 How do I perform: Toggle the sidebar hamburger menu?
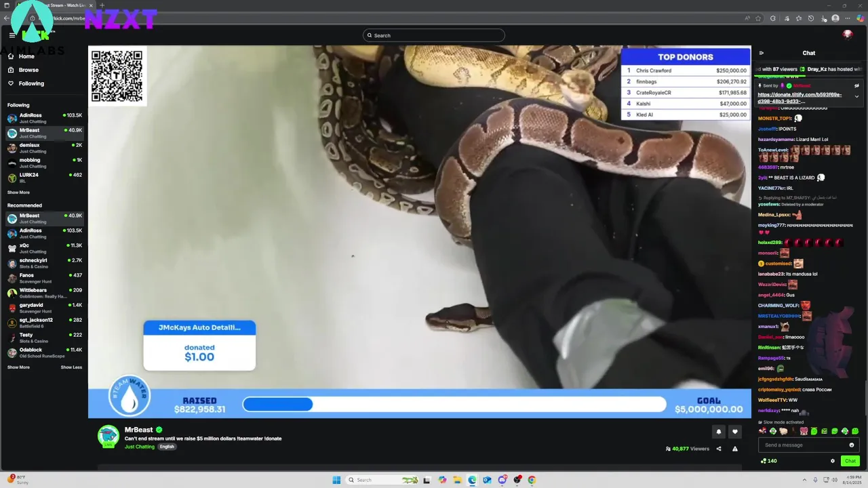12,35
